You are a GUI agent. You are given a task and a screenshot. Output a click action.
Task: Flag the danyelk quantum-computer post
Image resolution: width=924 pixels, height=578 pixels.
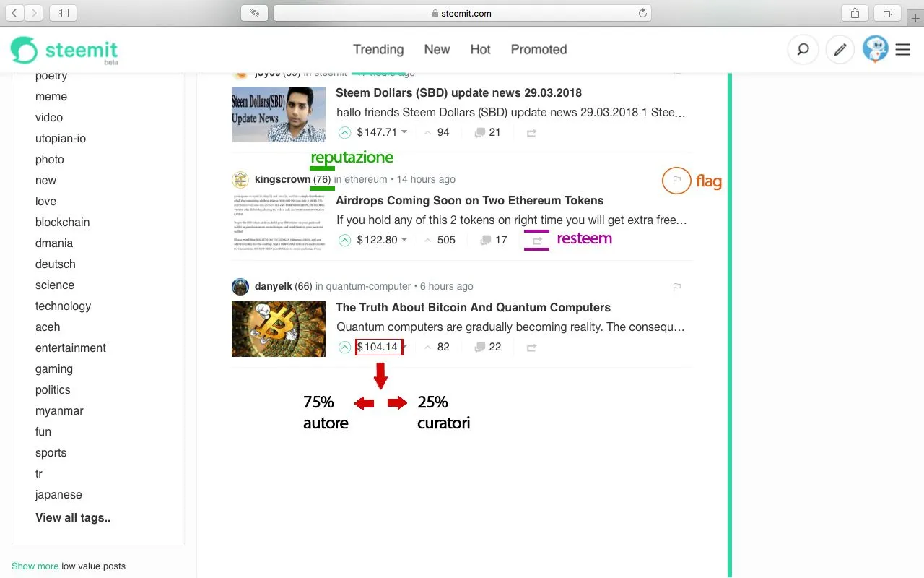[x=676, y=287]
